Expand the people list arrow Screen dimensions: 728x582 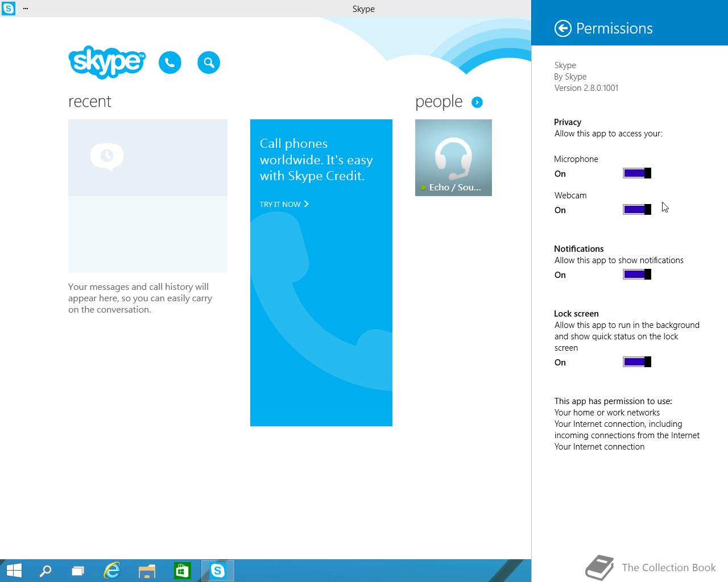pyautogui.click(x=477, y=102)
